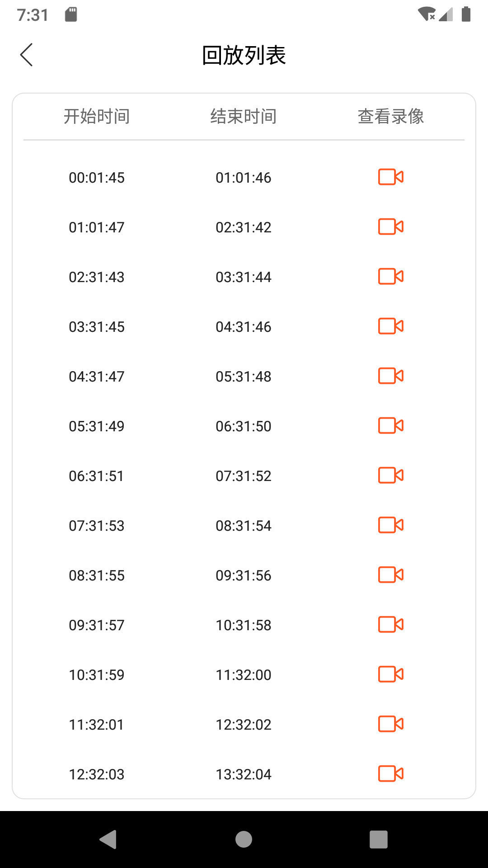Watch recording ending at 11:32:00
488x868 pixels.
pos(390,674)
